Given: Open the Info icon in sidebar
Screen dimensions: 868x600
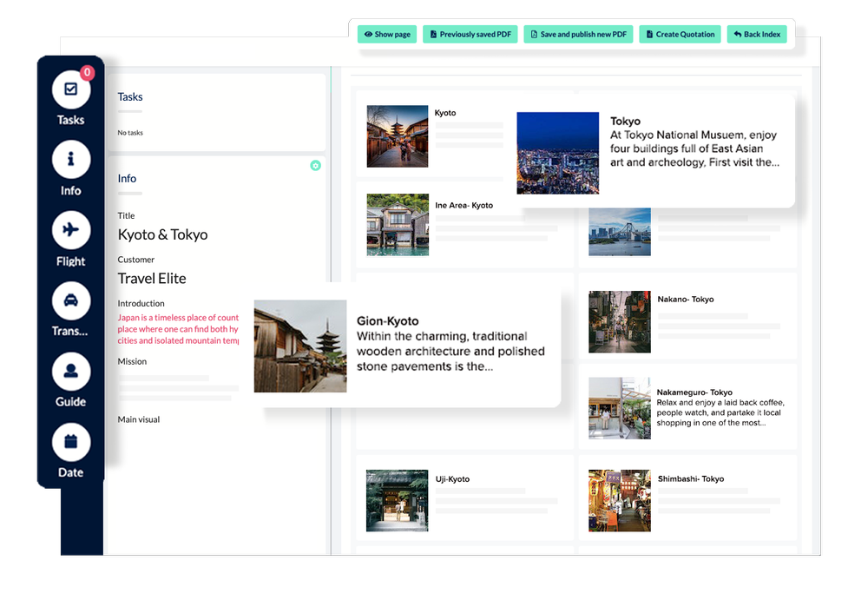Looking at the screenshot, I should pos(71,160).
